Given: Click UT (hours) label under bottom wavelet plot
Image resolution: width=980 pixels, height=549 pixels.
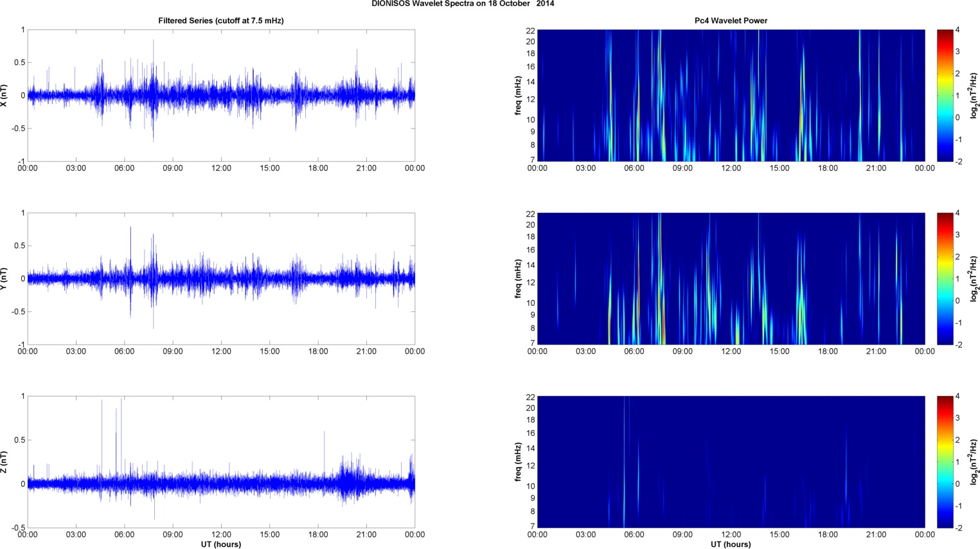Looking at the screenshot, I should pyautogui.click(x=731, y=544).
